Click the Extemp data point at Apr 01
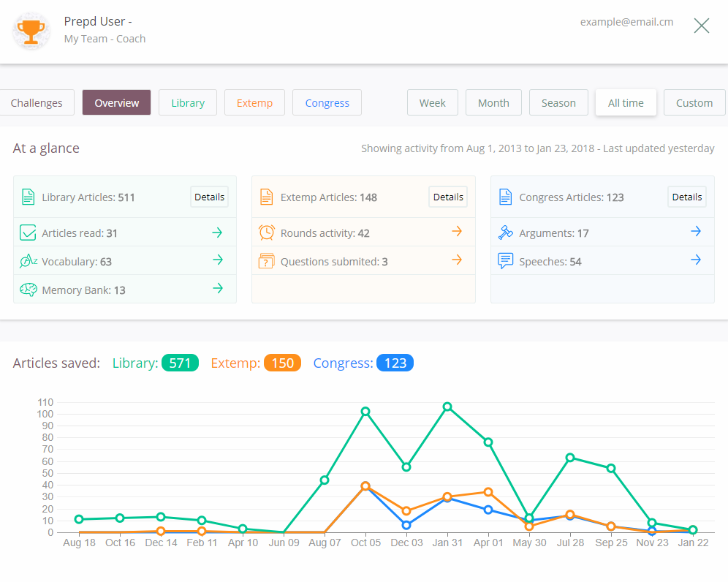 pyautogui.click(x=488, y=492)
